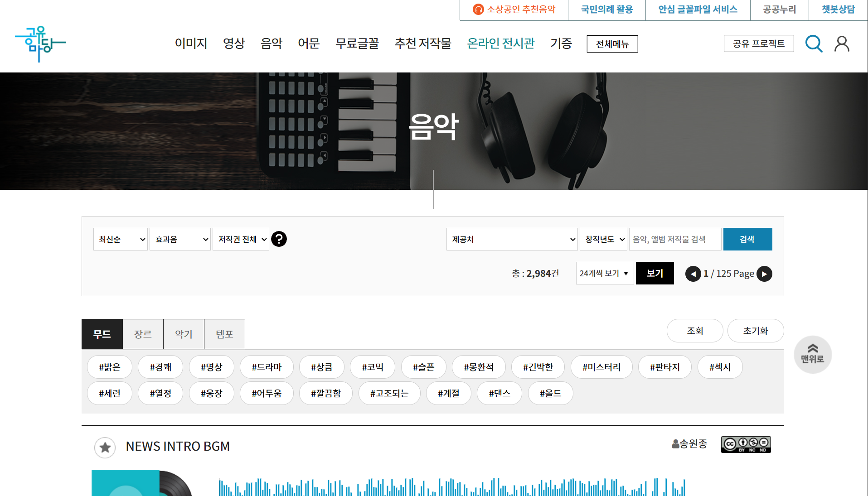Switch to the 장르 tab
Image resolution: width=868 pixels, height=496 pixels.
[143, 334]
